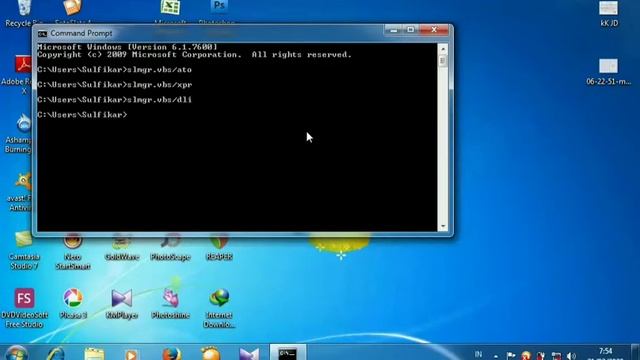Open the orange round app on the taskbar

pyautogui.click(x=210, y=353)
